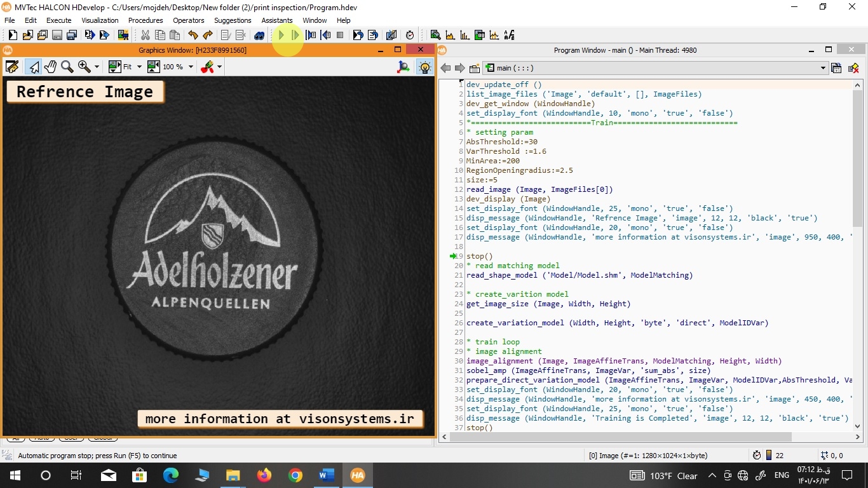Click the program window calendar-style options icon
The image size is (868, 488).
[836, 68]
